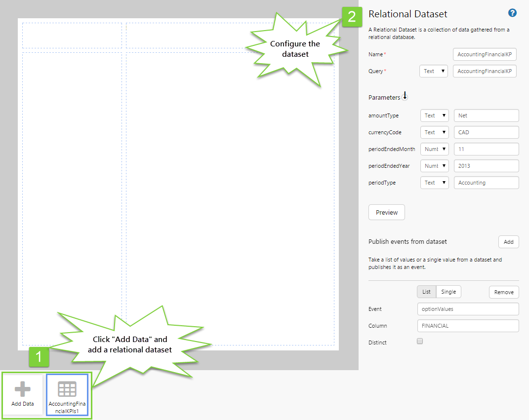Click the Preview button
Image resolution: width=529 pixels, height=420 pixels.
point(387,212)
